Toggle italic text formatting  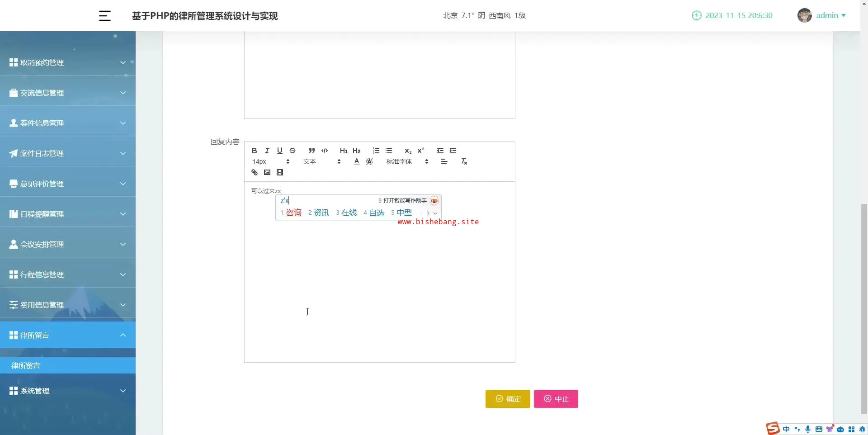(x=267, y=151)
